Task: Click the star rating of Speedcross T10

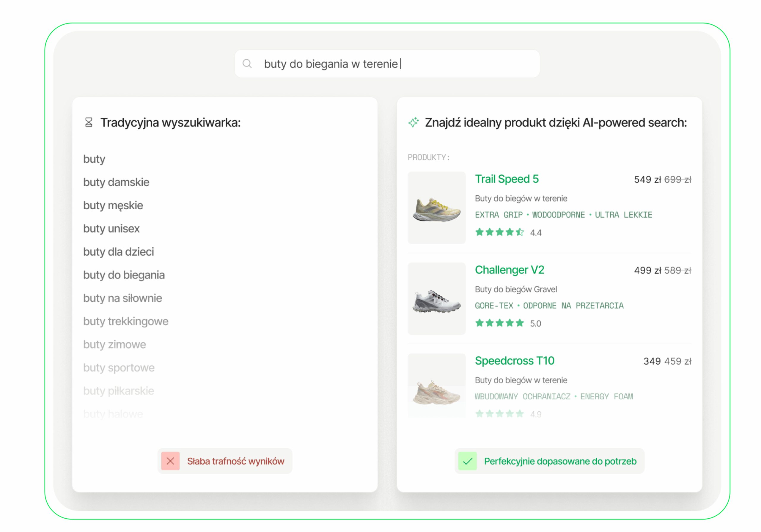Action: click(499, 413)
